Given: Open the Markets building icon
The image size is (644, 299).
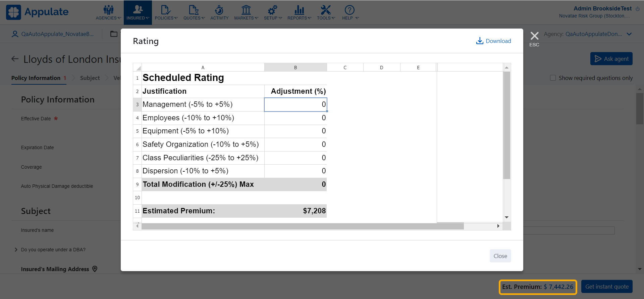Looking at the screenshot, I should [246, 10].
